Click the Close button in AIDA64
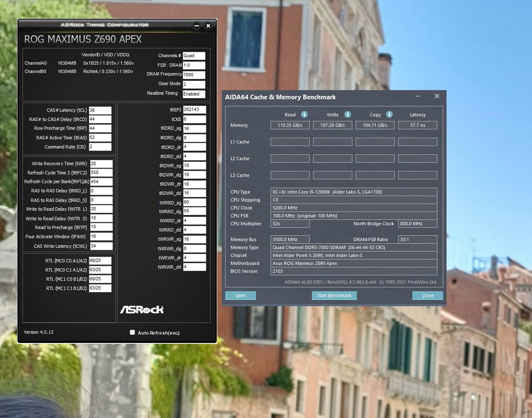532x418 pixels. click(427, 295)
